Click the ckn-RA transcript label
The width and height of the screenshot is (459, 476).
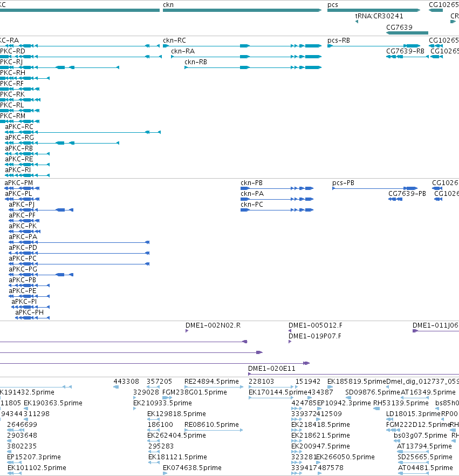click(183, 51)
